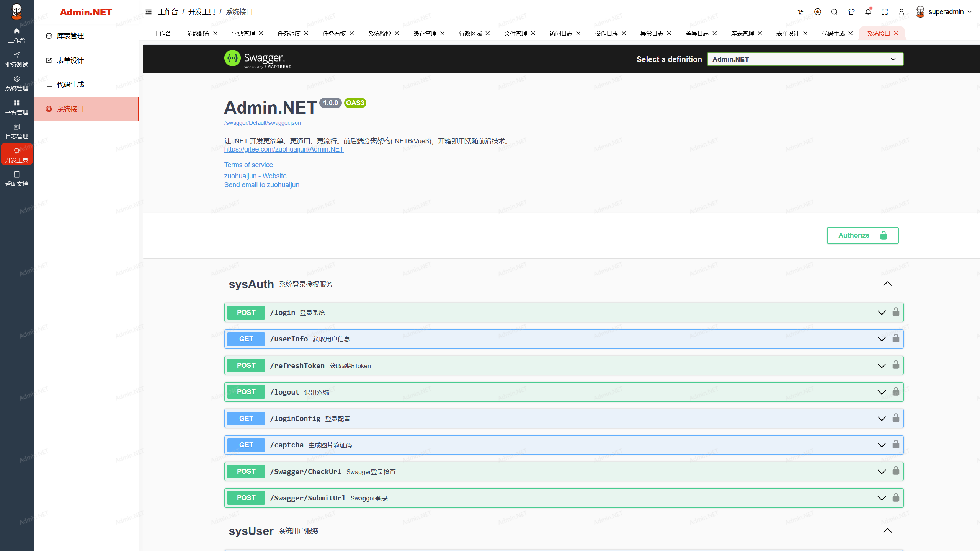This screenshot has height=551, width=980.
Task: Open the search icon in top bar
Action: pyautogui.click(x=835, y=12)
